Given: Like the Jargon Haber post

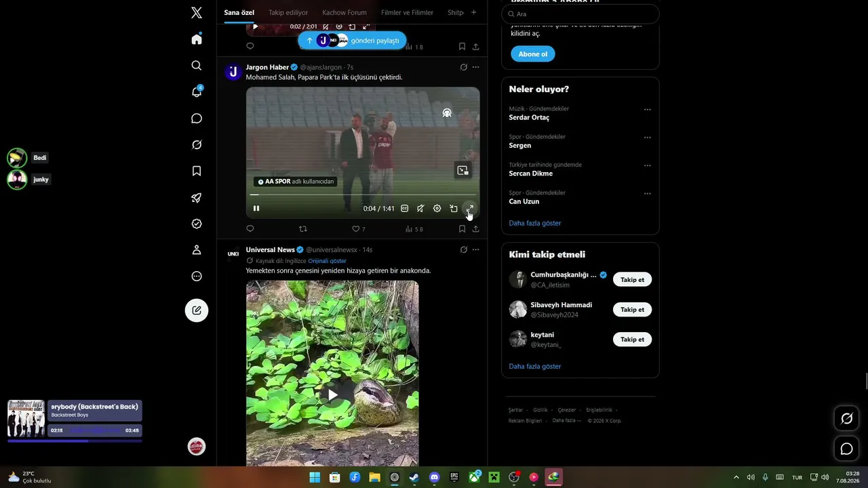Looking at the screenshot, I should (359, 229).
